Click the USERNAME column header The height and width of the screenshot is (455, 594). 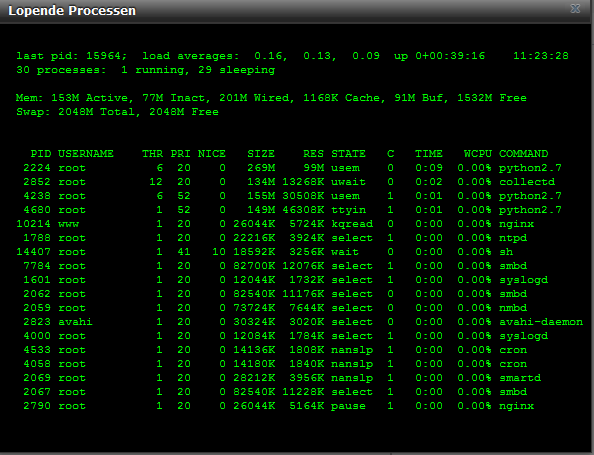[86, 154]
